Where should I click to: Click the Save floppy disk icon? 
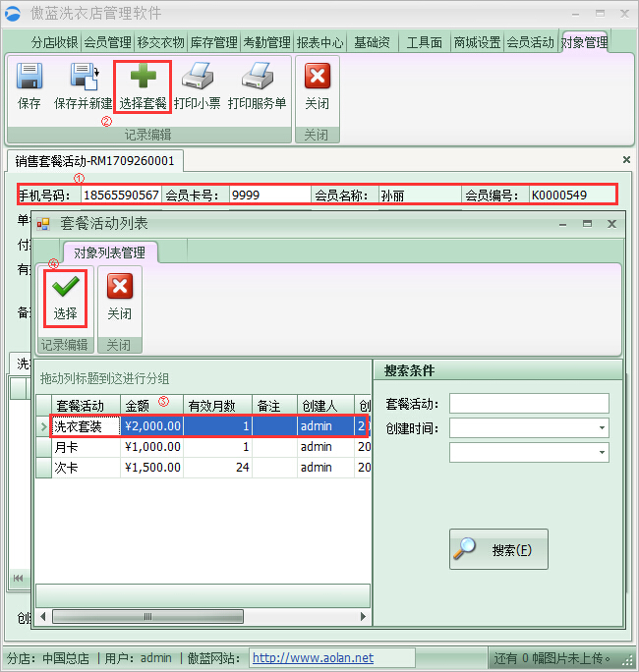tap(29, 77)
